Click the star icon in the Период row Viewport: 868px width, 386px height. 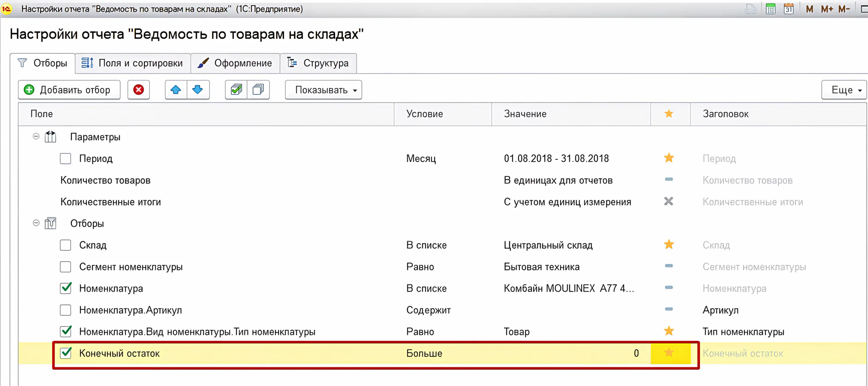(669, 158)
